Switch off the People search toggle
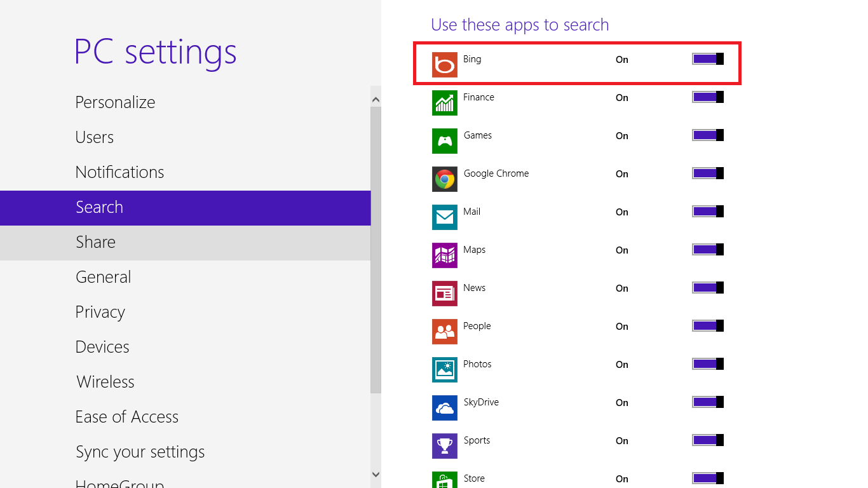This screenshot has width=868, height=488. pos(708,326)
